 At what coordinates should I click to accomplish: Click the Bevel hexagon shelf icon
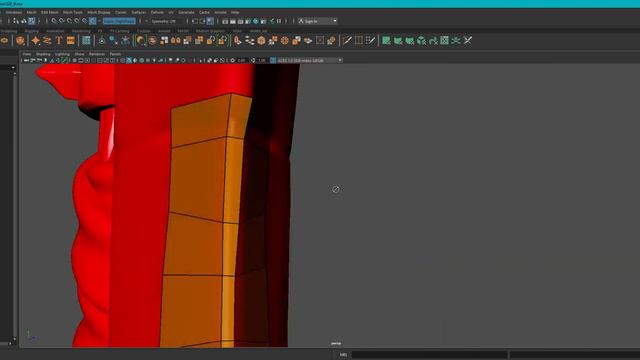pyautogui.click(x=261, y=40)
